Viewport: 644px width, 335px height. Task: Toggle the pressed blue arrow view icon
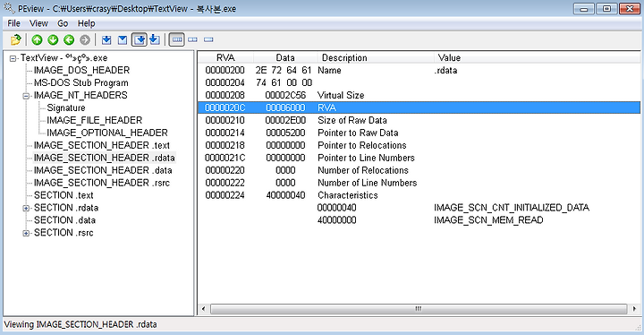pyautogui.click(x=140, y=40)
